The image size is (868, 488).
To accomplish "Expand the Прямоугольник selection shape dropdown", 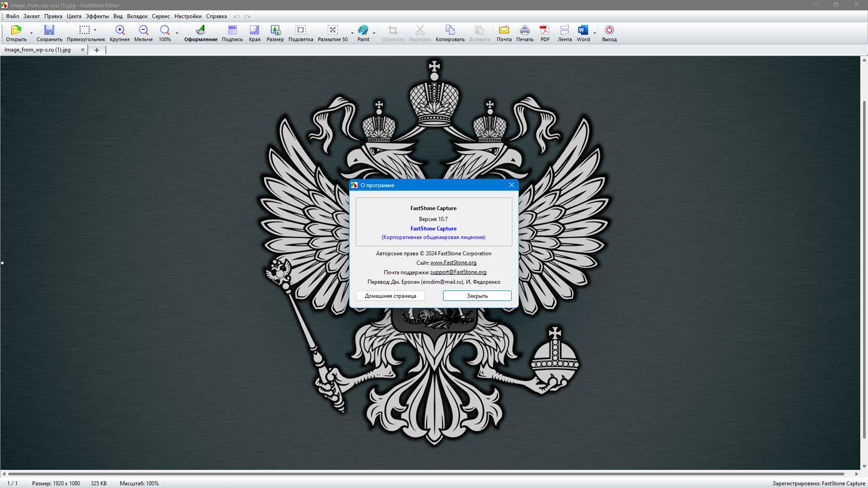I will pos(95,30).
